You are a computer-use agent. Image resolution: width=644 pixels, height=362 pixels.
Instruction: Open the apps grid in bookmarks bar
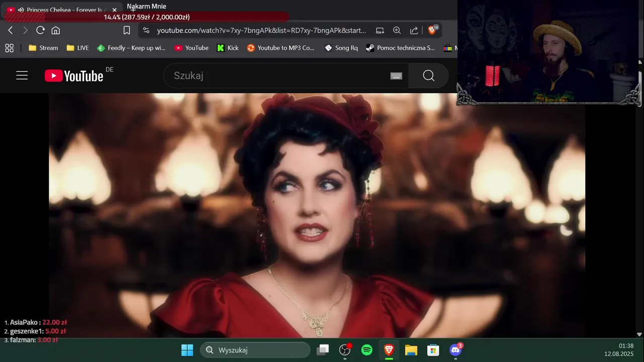[x=9, y=48]
